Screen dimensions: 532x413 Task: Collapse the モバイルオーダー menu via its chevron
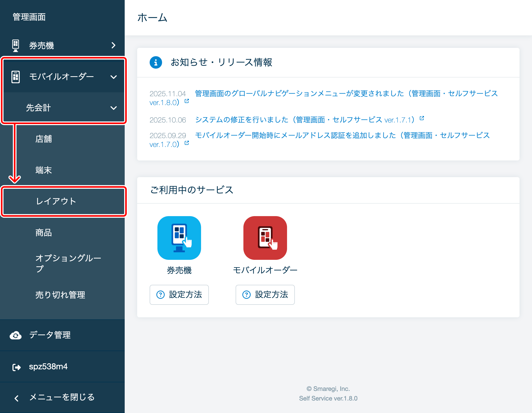(x=114, y=77)
